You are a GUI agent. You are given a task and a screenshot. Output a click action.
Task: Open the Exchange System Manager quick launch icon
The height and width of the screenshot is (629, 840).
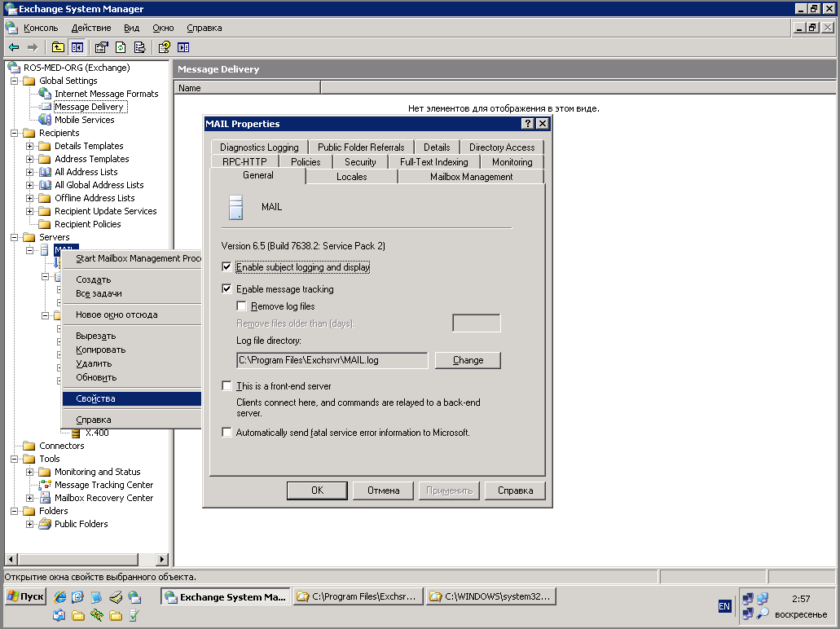134,597
